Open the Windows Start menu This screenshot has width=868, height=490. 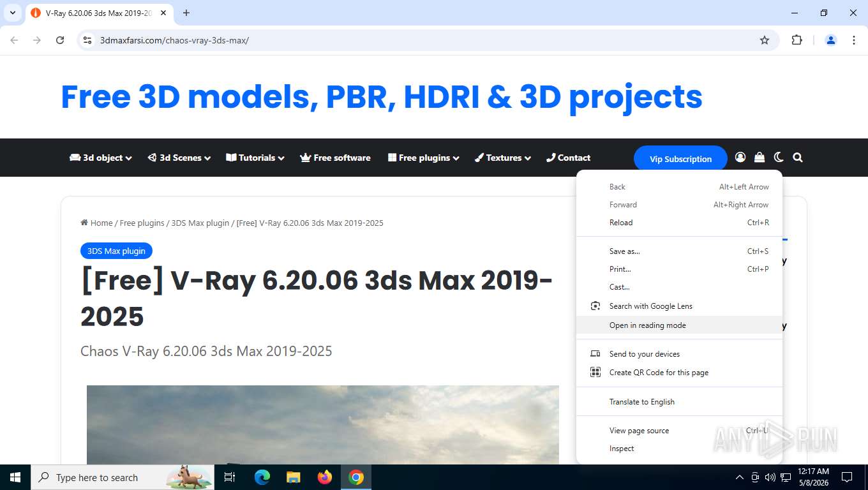15,477
